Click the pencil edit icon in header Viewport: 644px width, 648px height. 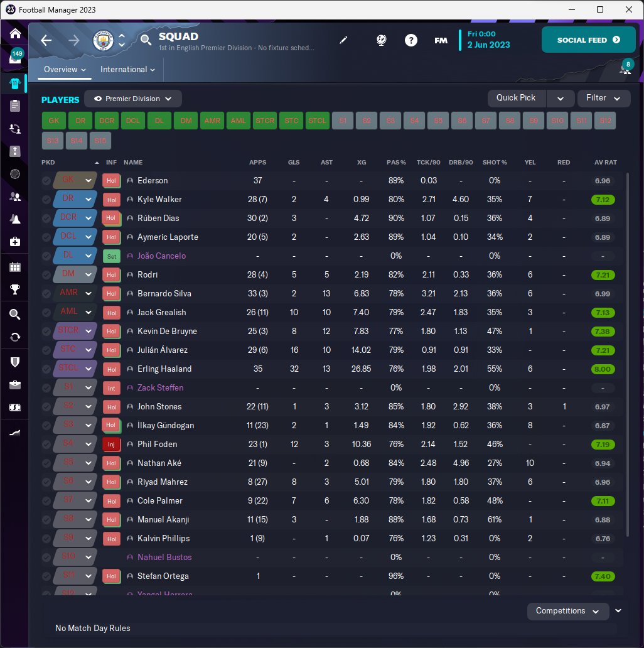click(343, 40)
